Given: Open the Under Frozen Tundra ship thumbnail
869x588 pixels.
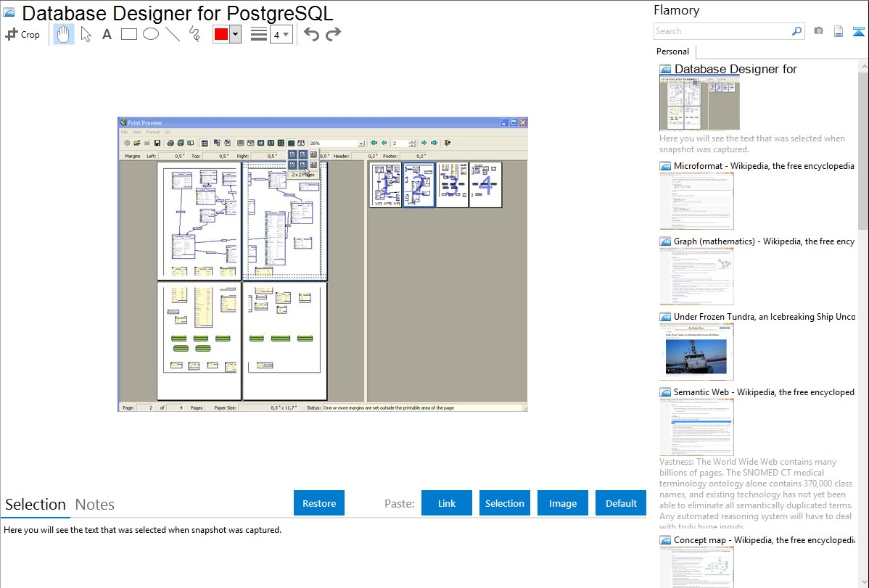Looking at the screenshot, I should click(x=696, y=352).
